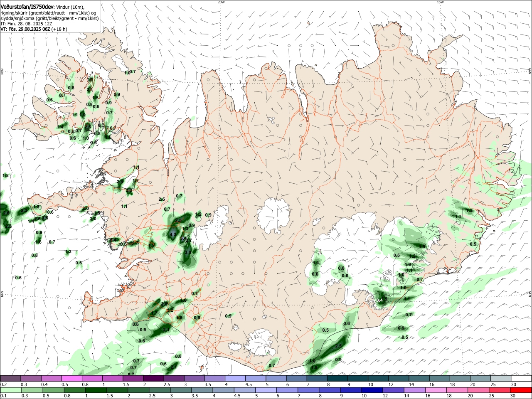The height and width of the screenshot is (399, 532).
Task: Click the 'slydda/snjókoma' legend description line
Action: (x=49, y=18)
